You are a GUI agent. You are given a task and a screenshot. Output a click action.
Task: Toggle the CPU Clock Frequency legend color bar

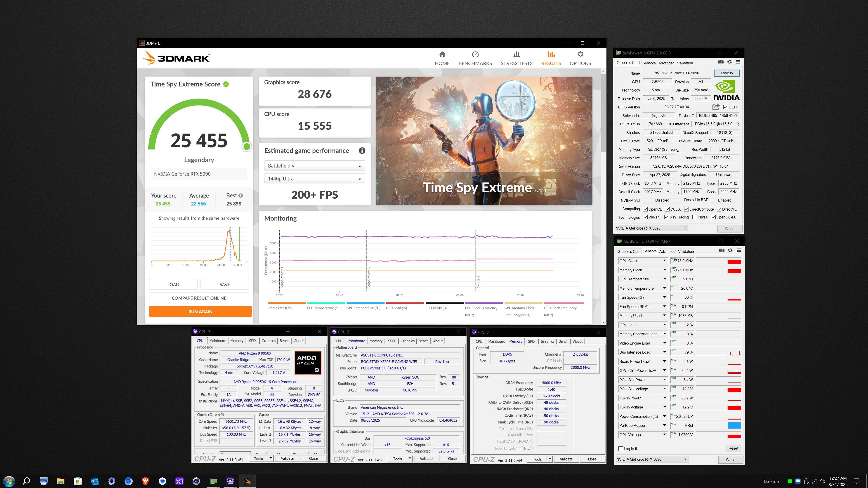(484, 303)
